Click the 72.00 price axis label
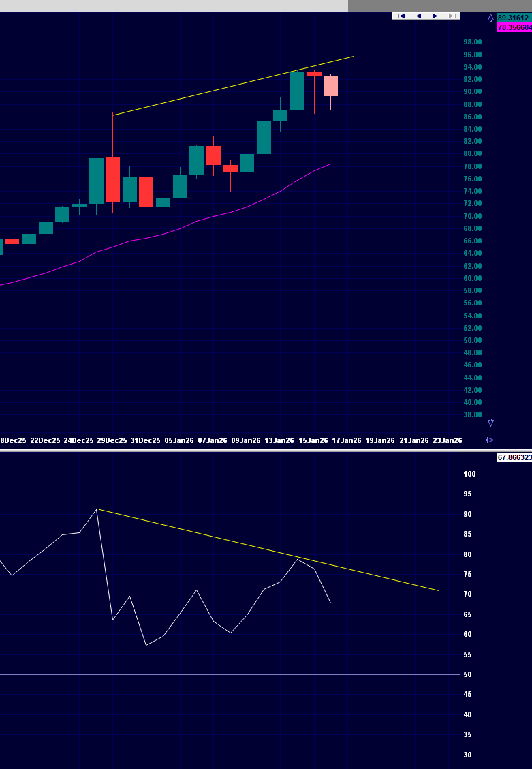The width and height of the screenshot is (532, 769). tap(473, 204)
